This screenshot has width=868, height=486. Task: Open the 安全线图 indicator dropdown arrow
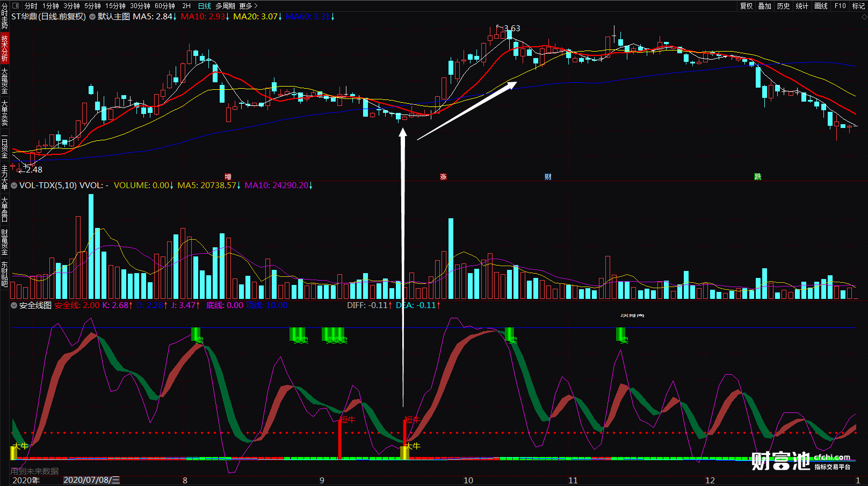[x=14, y=305]
